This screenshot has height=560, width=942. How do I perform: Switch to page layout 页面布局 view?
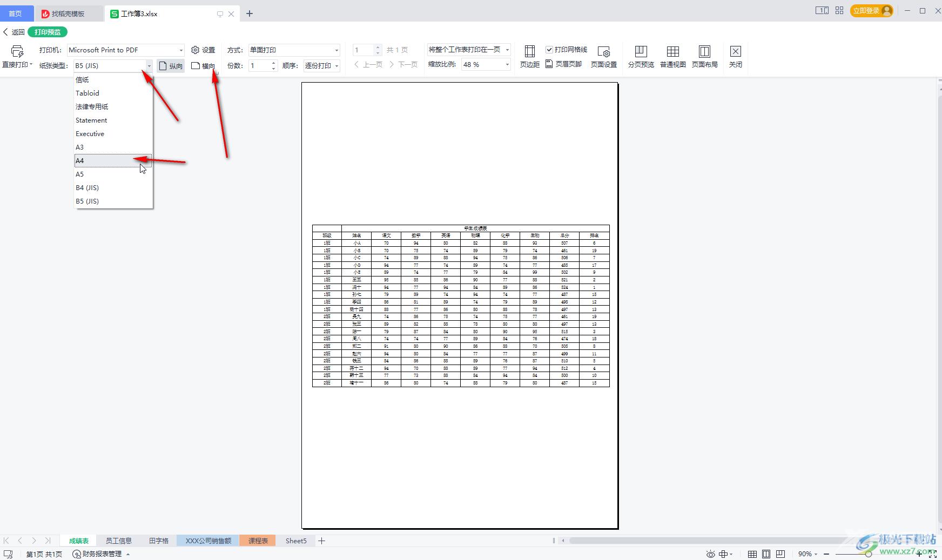click(x=704, y=57)
